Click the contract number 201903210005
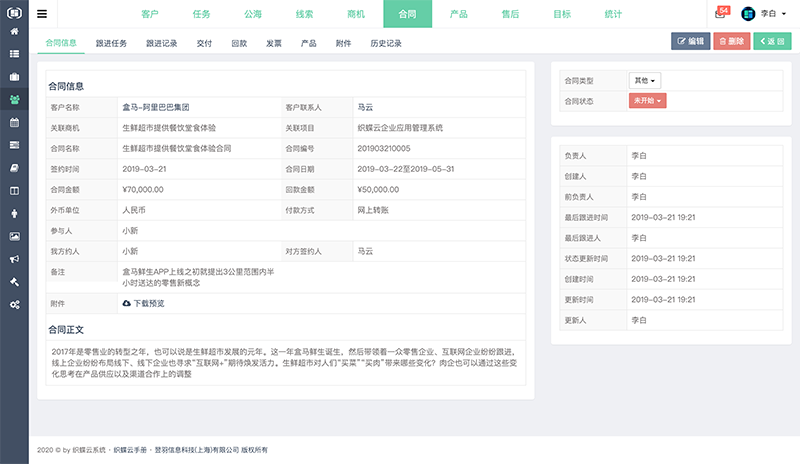 [384, 149]
